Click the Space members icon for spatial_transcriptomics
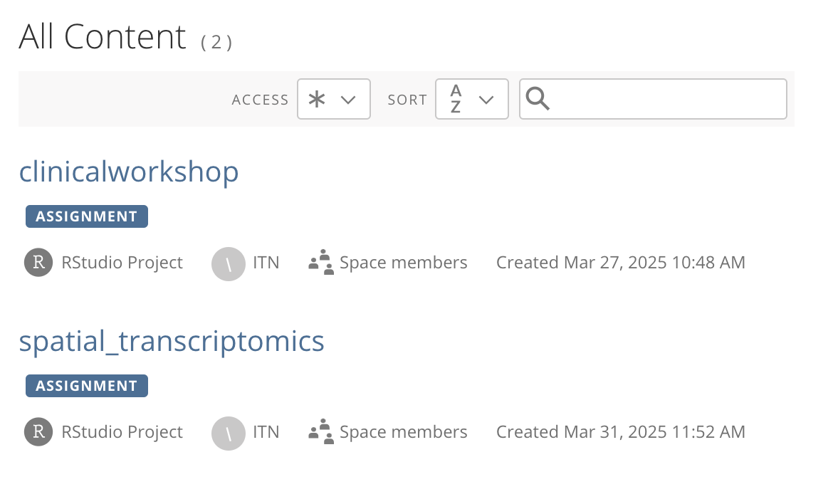This screenshot has height=504, width=833. pos(321,432)
